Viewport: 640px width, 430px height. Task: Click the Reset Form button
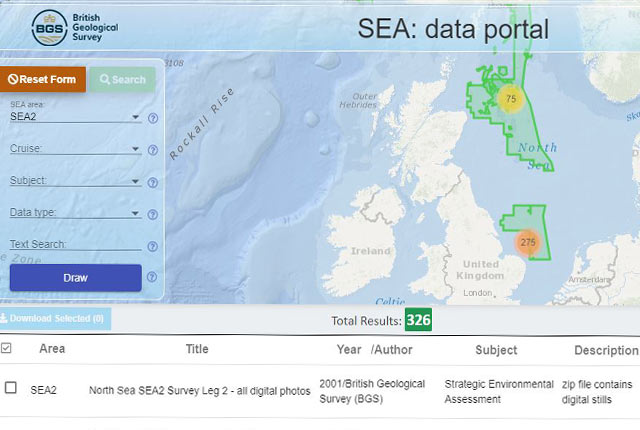[42, 79]
